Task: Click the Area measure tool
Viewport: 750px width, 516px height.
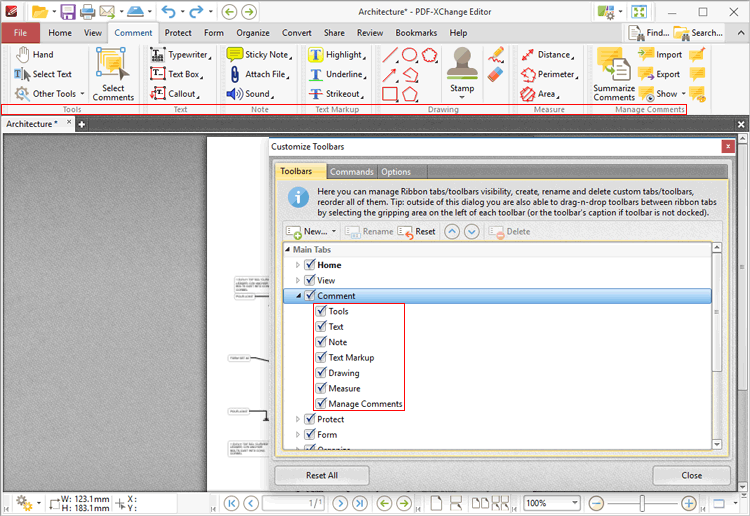Action: click(540, 94)
